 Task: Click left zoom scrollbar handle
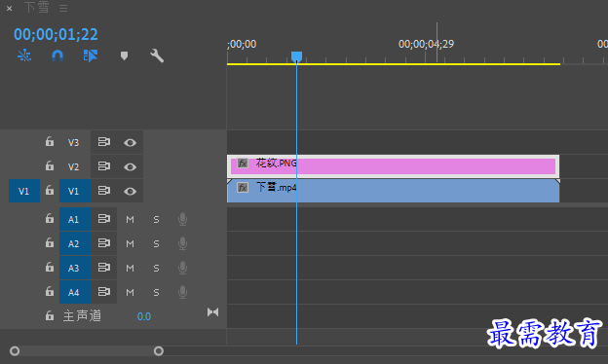15,351
